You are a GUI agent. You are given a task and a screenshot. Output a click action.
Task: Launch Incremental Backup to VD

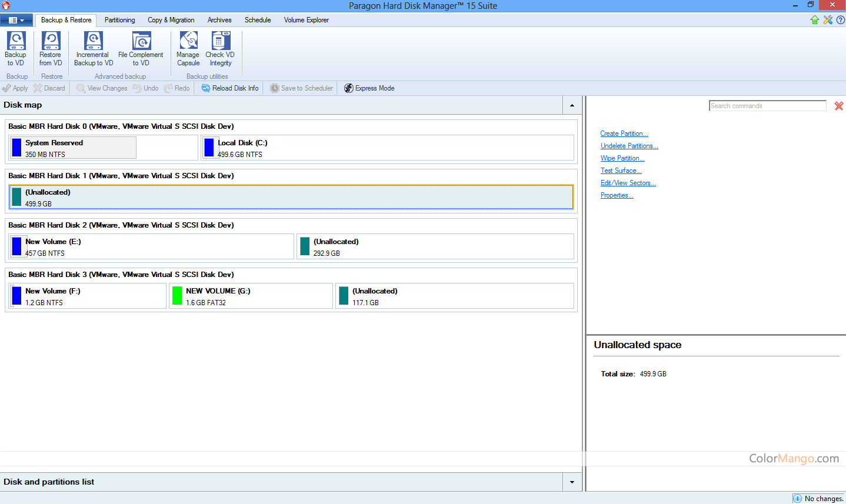point(94,49)
